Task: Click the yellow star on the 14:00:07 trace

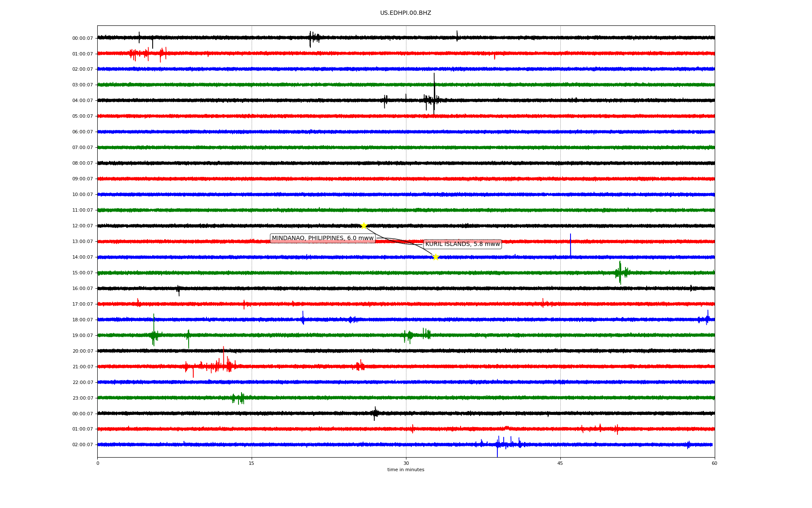Action: coord(436,257)
